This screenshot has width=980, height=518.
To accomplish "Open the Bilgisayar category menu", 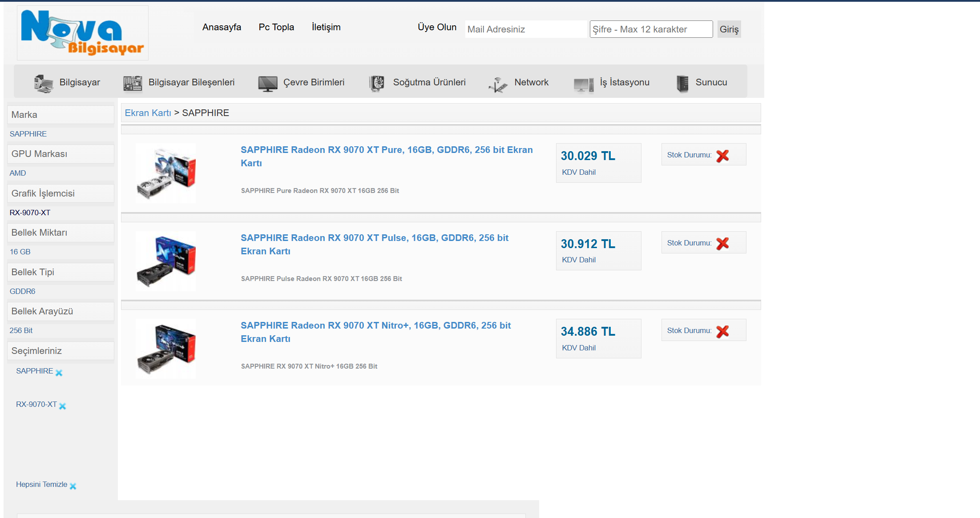I will [80, 82].
